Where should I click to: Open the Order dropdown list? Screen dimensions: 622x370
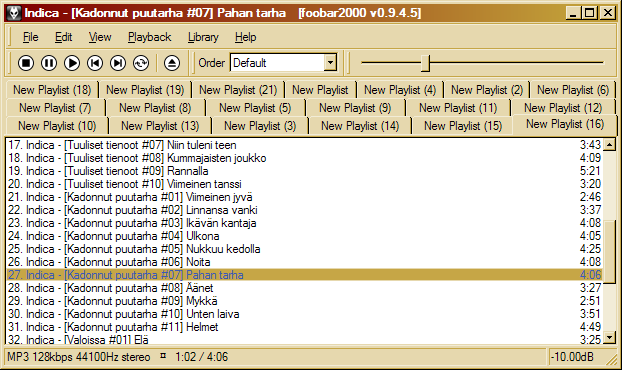click(x=330, y=63)
